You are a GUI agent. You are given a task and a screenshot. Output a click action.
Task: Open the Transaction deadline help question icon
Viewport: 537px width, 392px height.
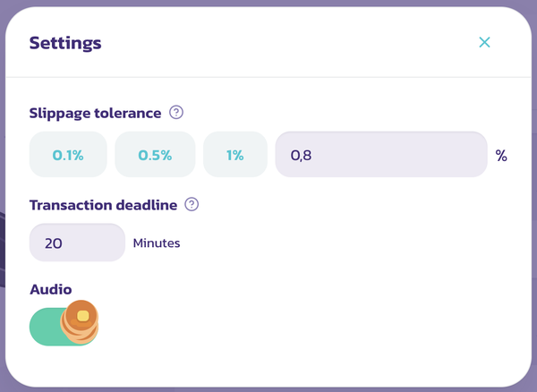pos(192,204)
